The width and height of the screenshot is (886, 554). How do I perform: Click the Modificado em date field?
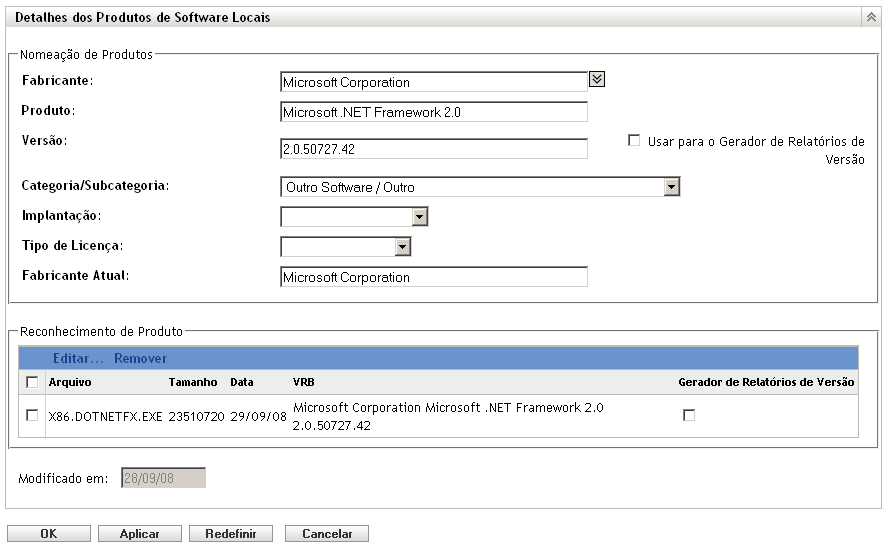pos(163,478)
